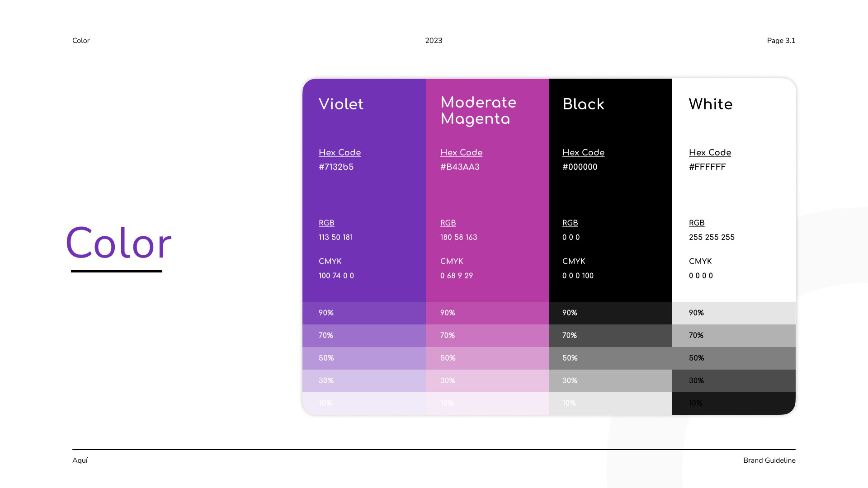
Task: Select the Moderate Magenta 70% tint swatch
Action: pyautogui.click(x=487, y=336)
